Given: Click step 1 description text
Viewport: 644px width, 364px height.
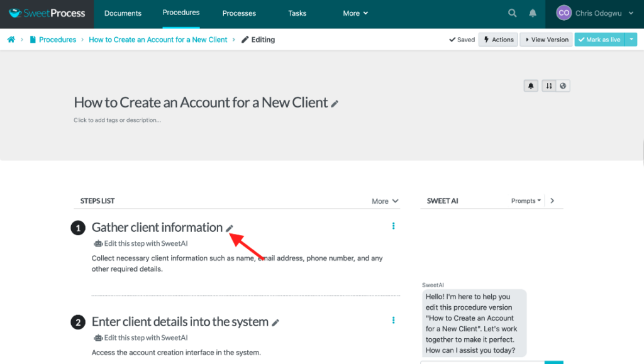Looking at the screenshot, I should (237, 263).
